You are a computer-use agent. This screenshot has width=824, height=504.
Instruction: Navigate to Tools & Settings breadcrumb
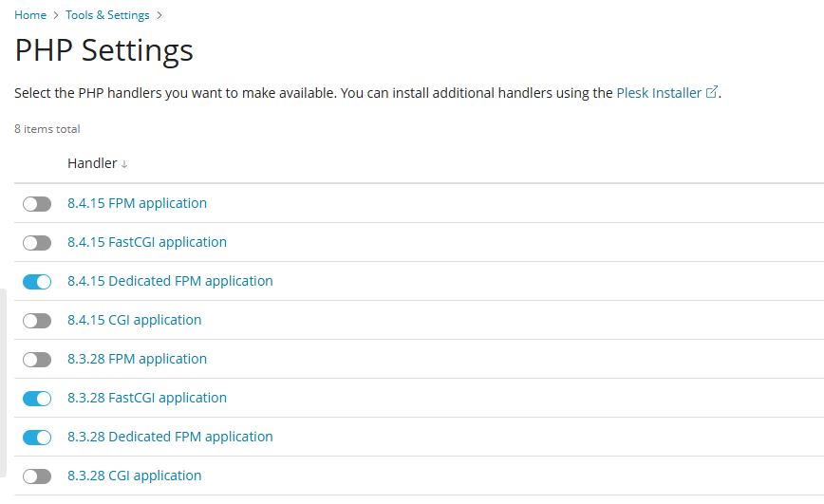coord(107,15)
